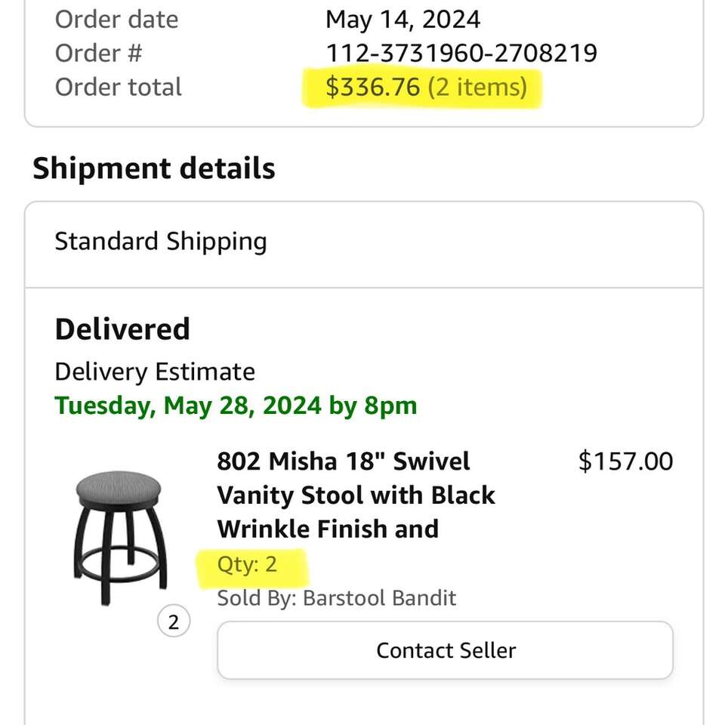Click the May 14, 2024 order date
Screen dimensions: 728x725
pos(403,19)
